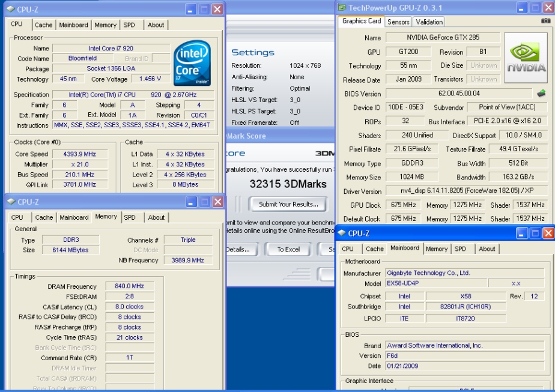Click the BIOS Date 01/21/2009 value
The image size is (555, 392).
click(x=464, y=366)
